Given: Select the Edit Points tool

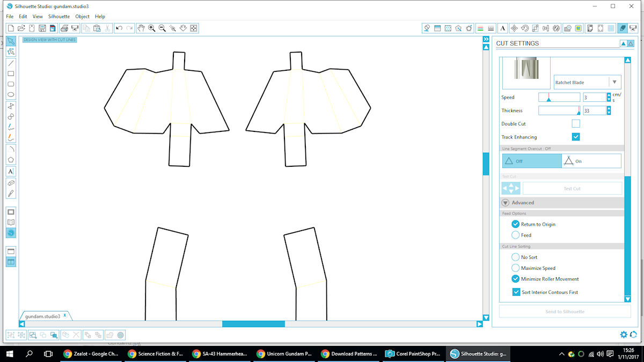Looking at the screenshot, I should tap(11, 52).
